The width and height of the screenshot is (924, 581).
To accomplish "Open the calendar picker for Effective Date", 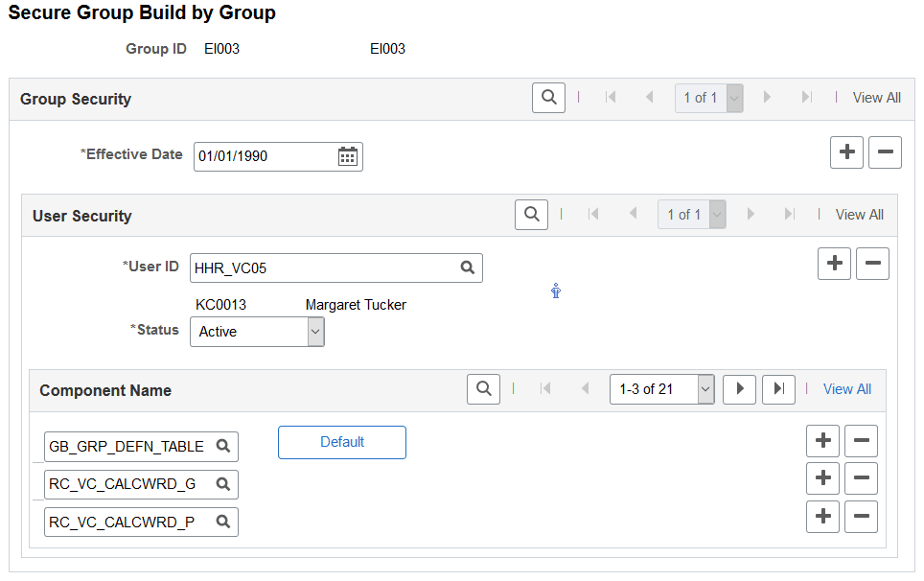I will (347, 156).
